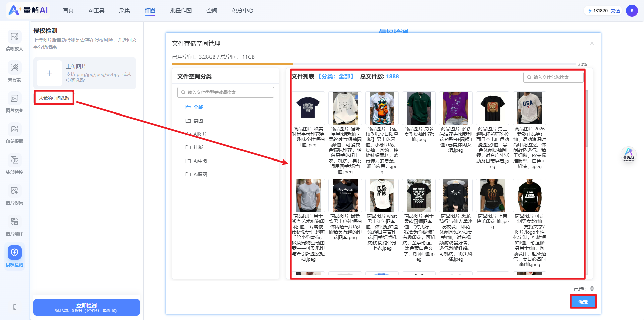
Task: Open the 清晰放大 tool icon
Action: 14,37
